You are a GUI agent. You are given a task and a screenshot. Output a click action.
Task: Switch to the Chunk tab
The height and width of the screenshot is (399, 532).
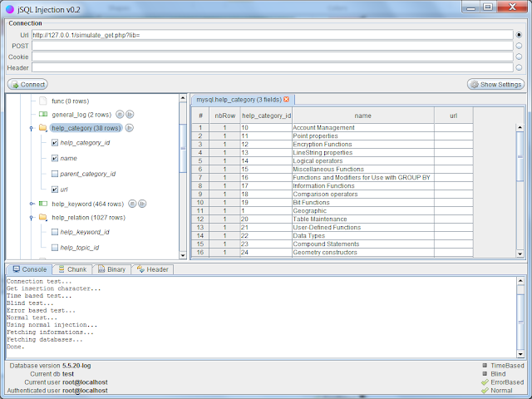click(x=72, y=269)
